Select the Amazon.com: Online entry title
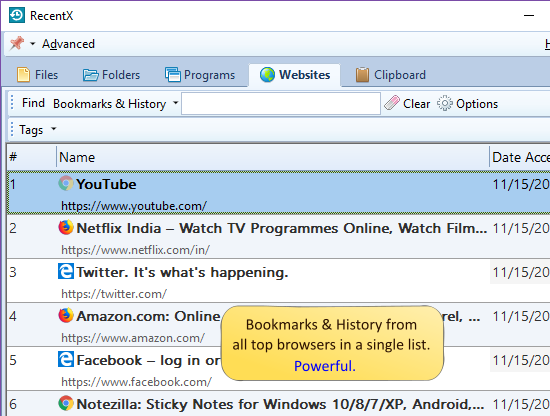Viewport: 550px width, 416px height. coord(148,316)
